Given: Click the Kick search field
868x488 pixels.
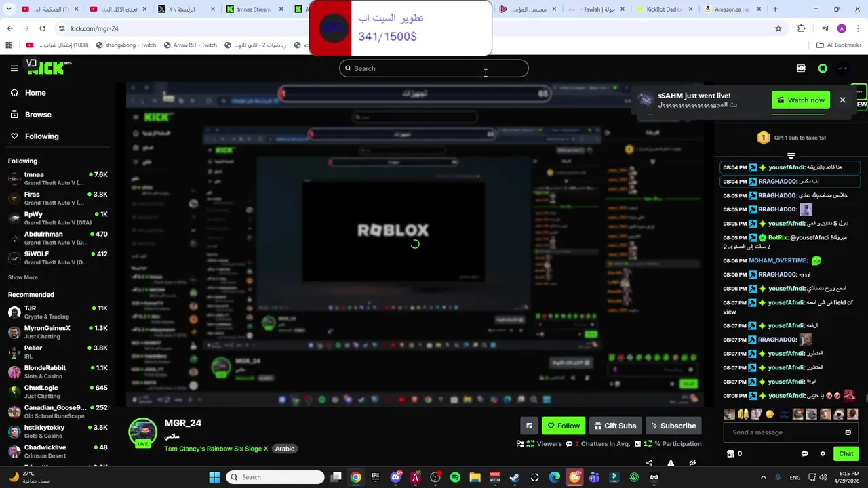Looking at the screenshot, I should click(434, 68).
